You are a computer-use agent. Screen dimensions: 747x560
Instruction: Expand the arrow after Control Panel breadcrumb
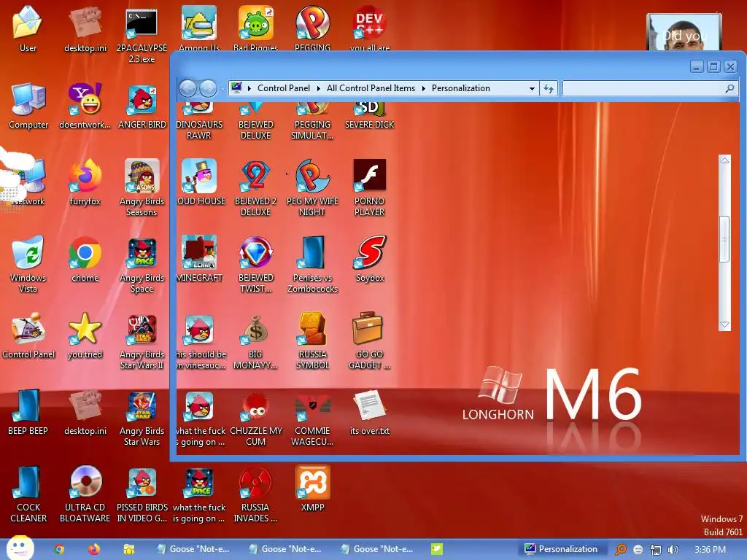[x=318, y=88]
